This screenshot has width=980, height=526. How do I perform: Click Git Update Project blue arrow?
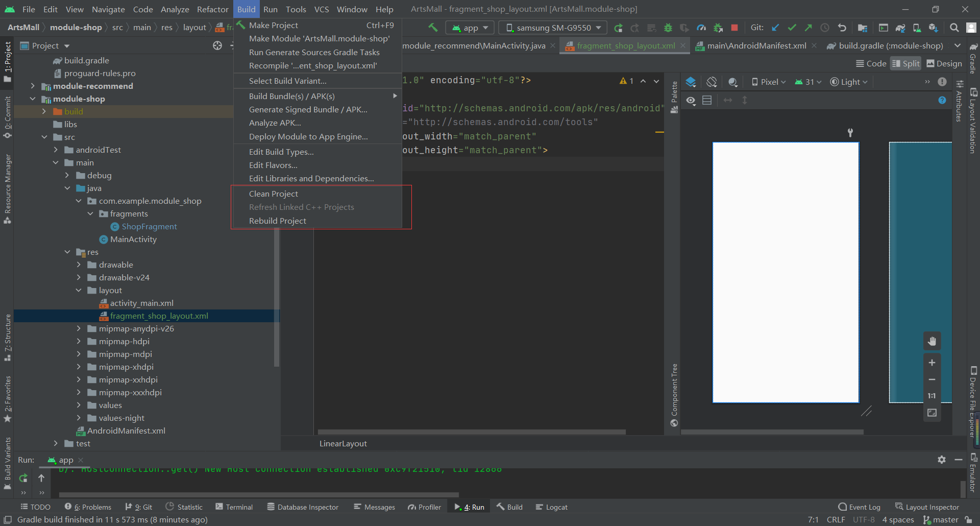775,28
